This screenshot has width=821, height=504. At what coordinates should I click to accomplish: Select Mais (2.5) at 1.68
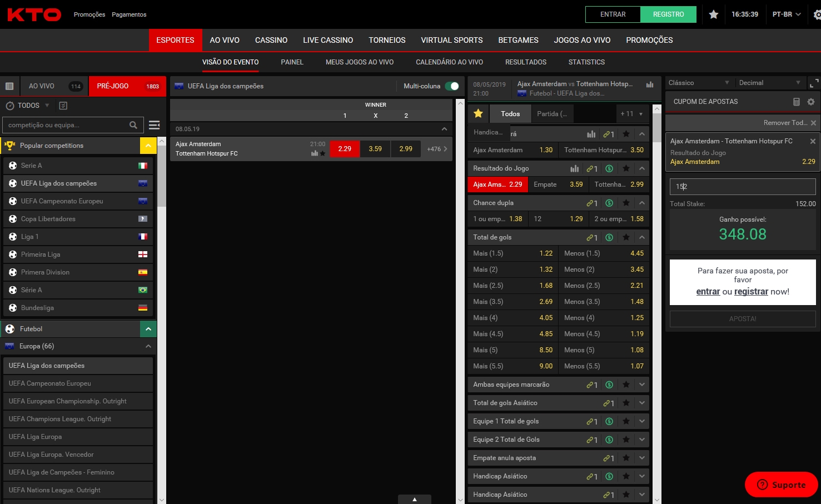(x=512, y=286)
